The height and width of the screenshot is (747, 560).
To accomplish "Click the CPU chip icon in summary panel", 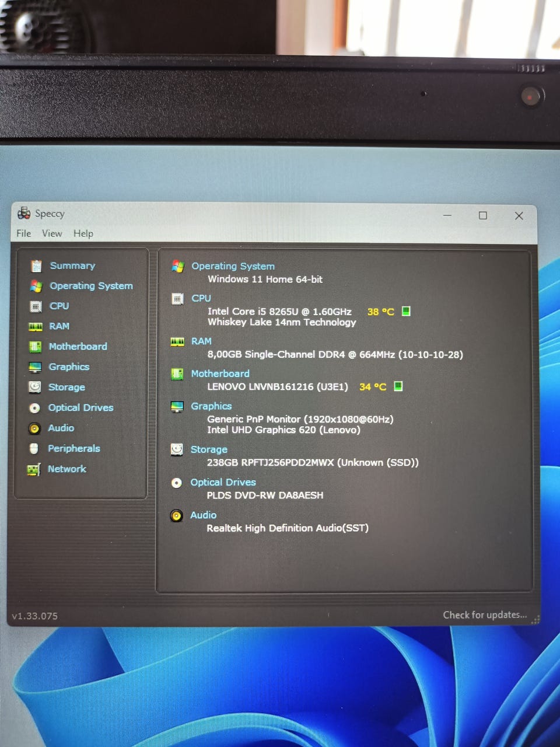I will [x=177, y=299].
